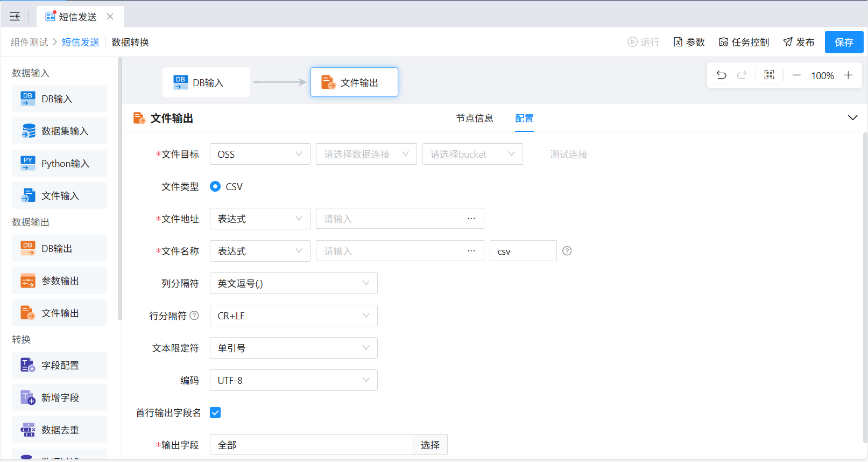Switch to the 节点信息 tab

click(x=474, y=118)
